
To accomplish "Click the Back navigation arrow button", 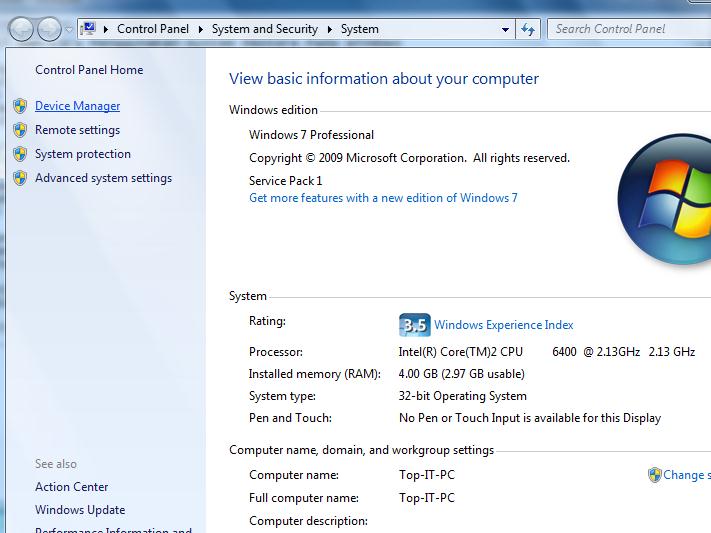I will coord(21,29).
